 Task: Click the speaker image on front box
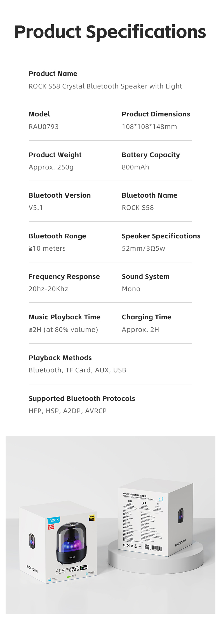[72, 544]
